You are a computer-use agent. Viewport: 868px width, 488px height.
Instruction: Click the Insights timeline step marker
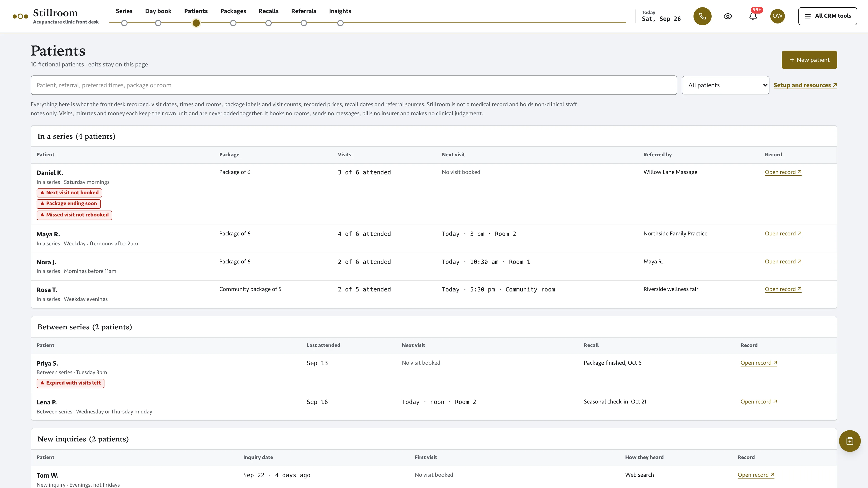coord(340,23)
